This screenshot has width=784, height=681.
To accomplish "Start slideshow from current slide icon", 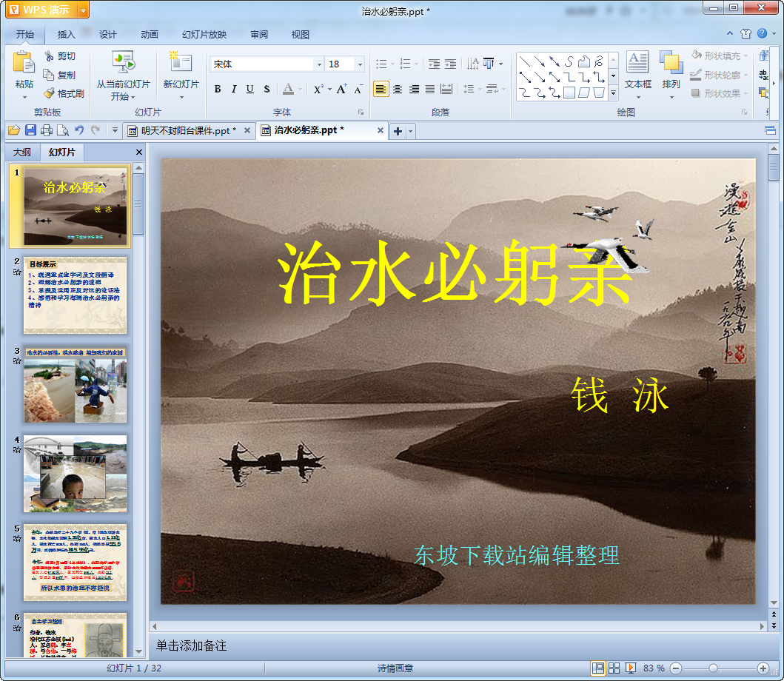I will point(123,62).
